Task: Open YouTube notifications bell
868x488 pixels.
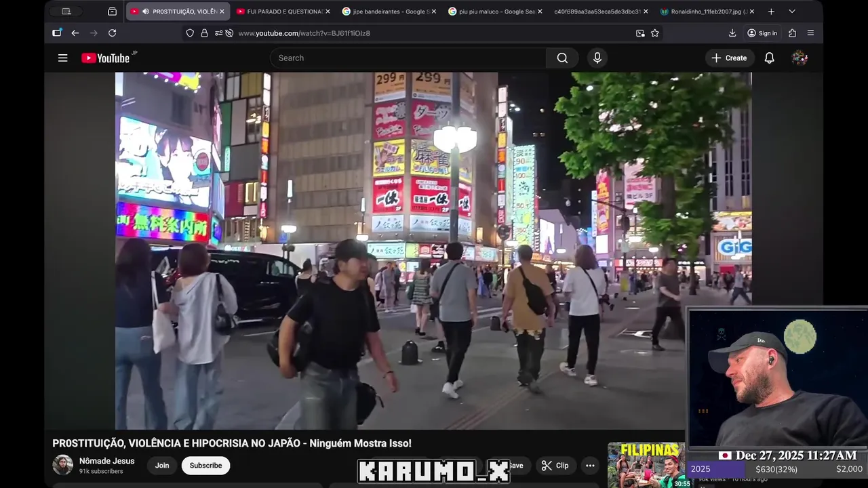Action: (x=770, y=58)
